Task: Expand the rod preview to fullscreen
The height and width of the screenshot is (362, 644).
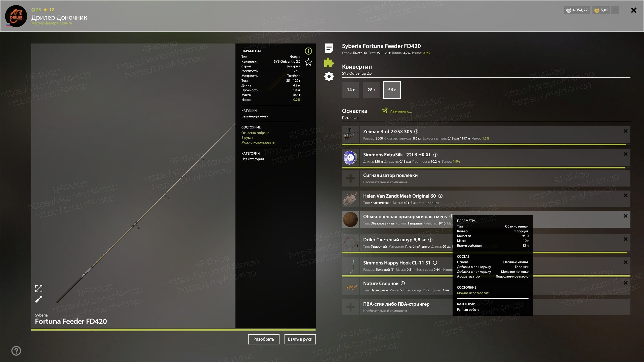Action: 38,289
